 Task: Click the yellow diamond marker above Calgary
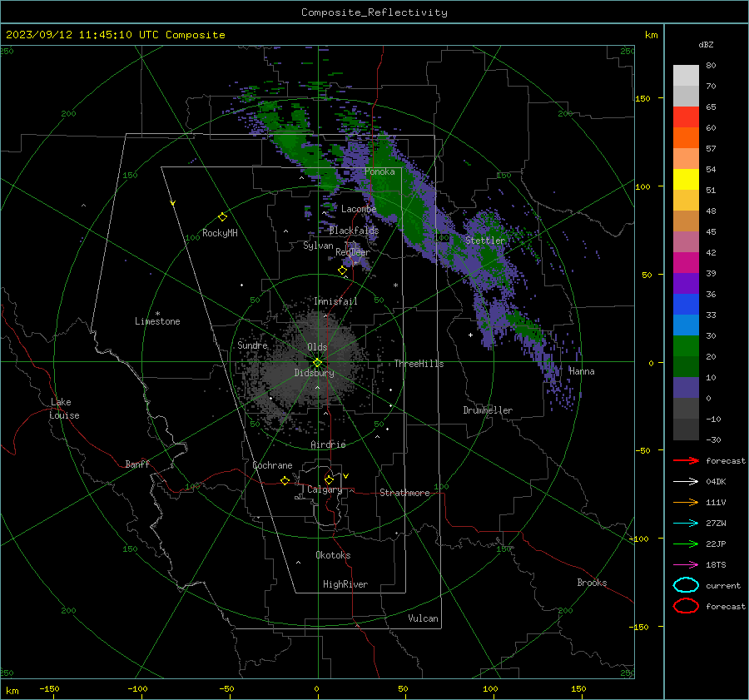click(x=329, y=479)
